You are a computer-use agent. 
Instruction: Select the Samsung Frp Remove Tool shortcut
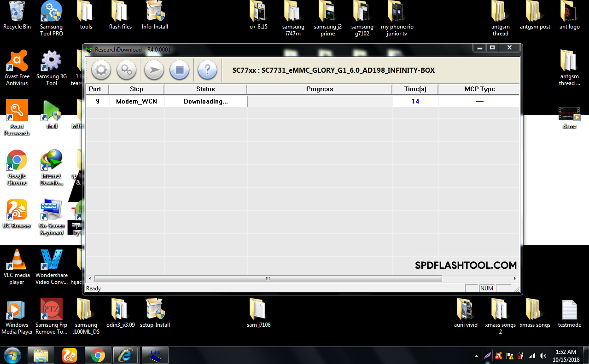[52, 317]
